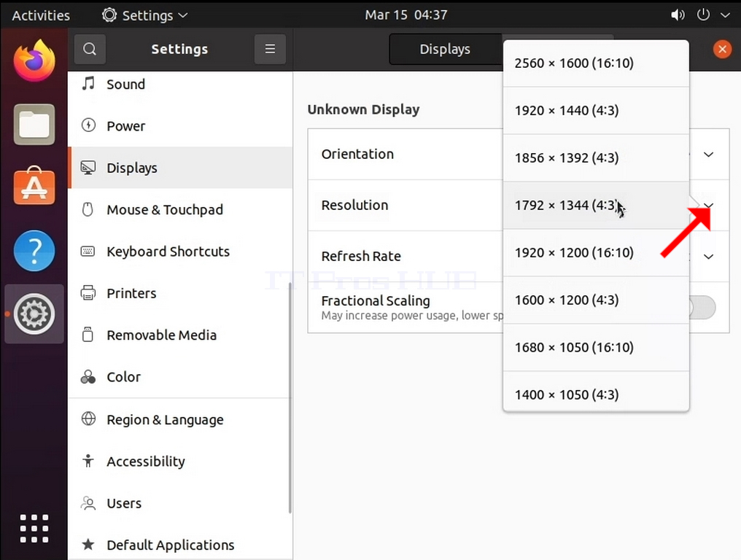The height and width of the screenshot is (560, 741).
Task: Click the Sound music note icon
Action: [x=88, y=84]
